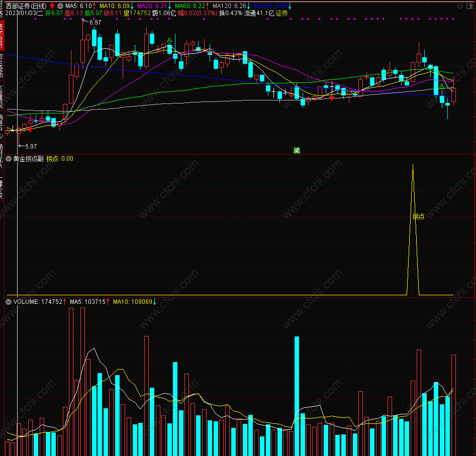This screenshot has width=476, height=456.
Task: Click the float value 流通41.1亿
Action: (259, 13)
